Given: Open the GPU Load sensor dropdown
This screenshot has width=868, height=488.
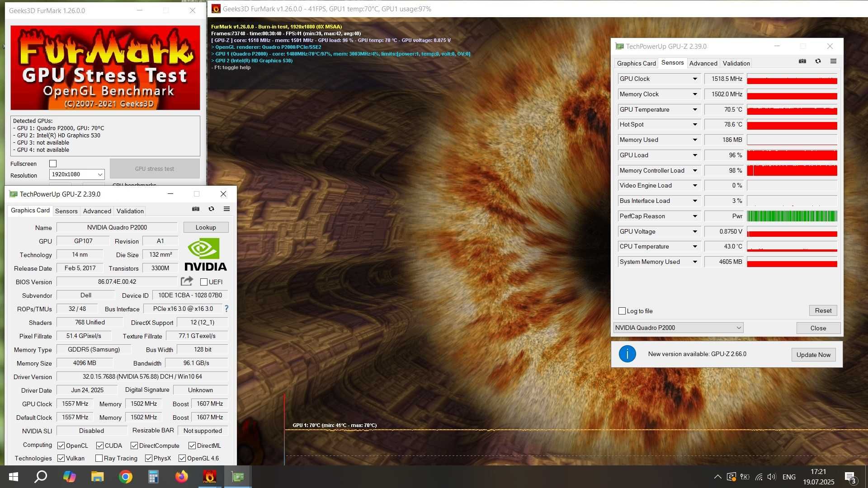Looking at the screenshot, I should pyautogui.click(x=695, y=155).
